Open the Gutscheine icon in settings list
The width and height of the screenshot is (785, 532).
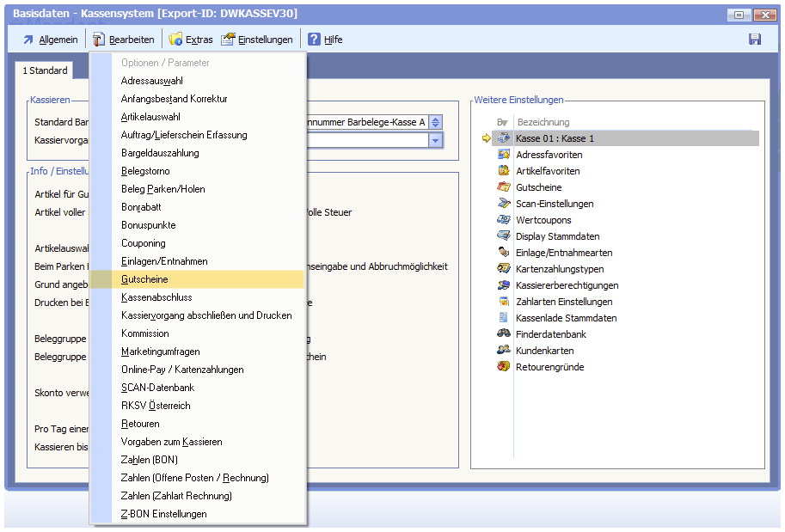pos(504,187)
